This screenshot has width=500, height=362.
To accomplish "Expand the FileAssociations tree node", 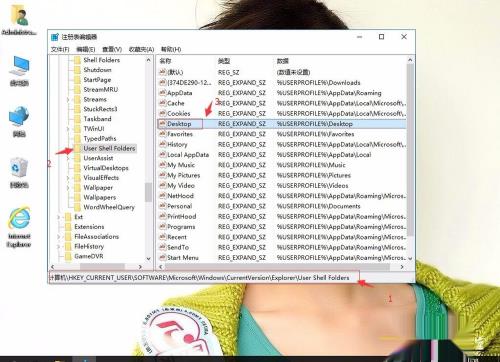I will (x=59, y=237).
